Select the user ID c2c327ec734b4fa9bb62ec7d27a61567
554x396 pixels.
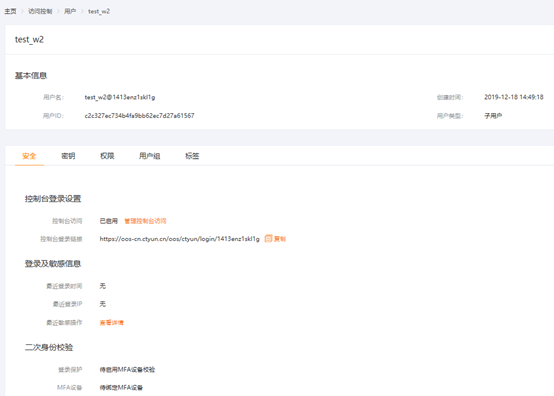(x=139, y=116)
